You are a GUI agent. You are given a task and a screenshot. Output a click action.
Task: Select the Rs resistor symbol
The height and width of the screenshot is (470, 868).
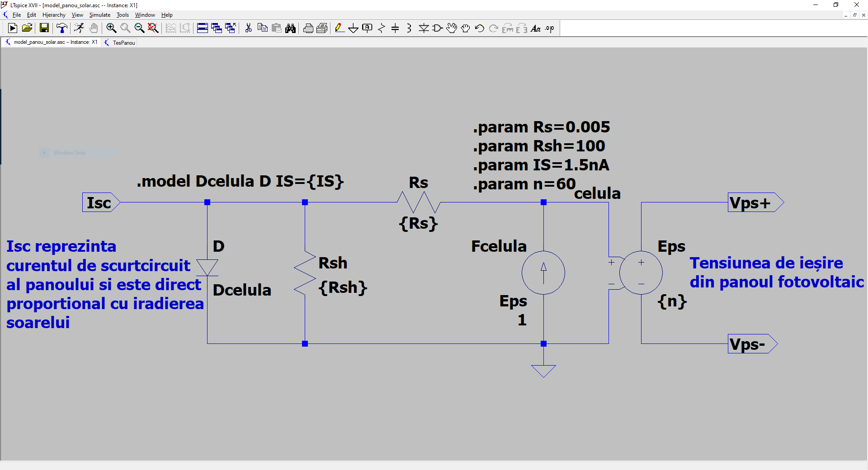(419, 202)
